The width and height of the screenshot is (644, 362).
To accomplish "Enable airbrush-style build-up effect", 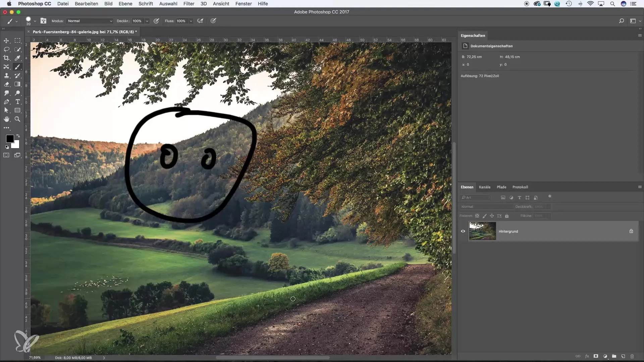I will [x=200, y=21].
